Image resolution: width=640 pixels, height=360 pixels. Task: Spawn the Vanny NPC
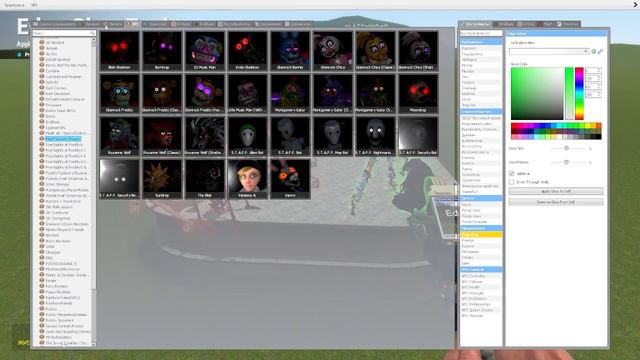coord(290,179)
